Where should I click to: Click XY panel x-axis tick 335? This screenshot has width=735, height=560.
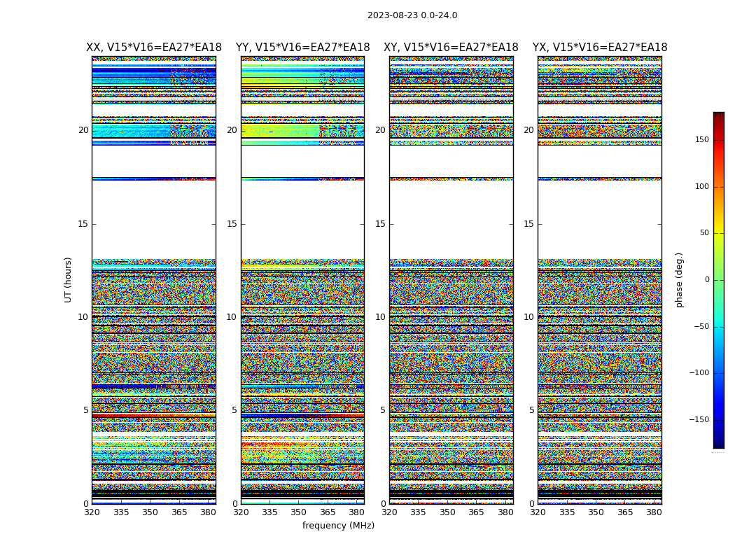point(419,512)
